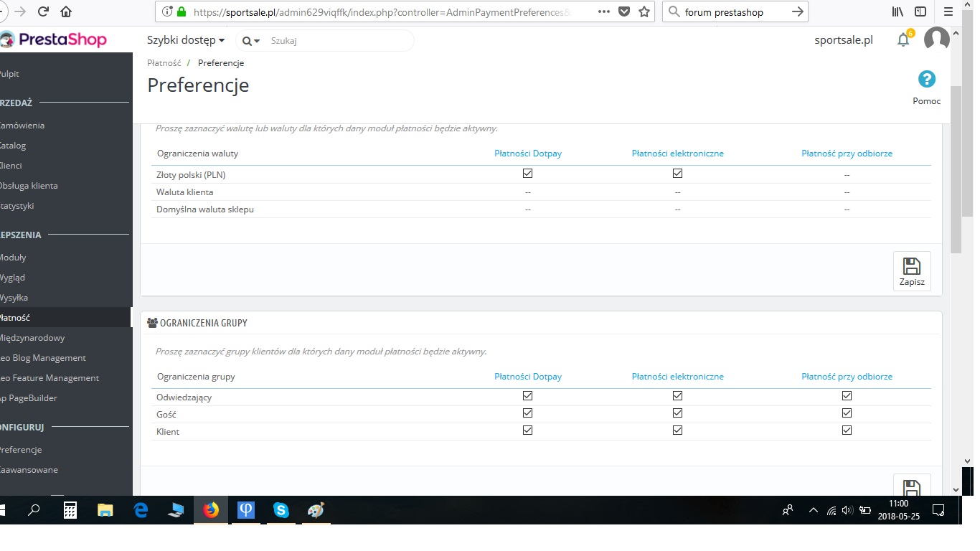Open Wygląd in the sidebar menu

click(12, 278)
